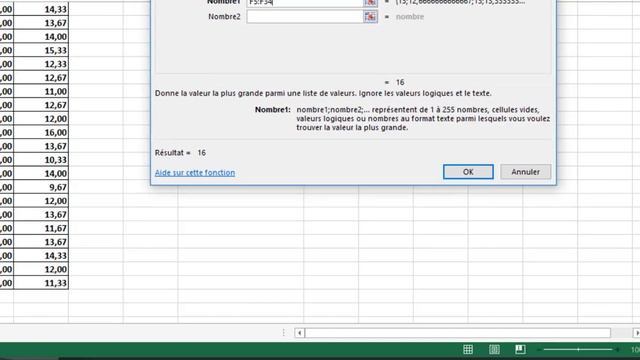Click horizontal scrollbar left arrow

tap(300, 333)
